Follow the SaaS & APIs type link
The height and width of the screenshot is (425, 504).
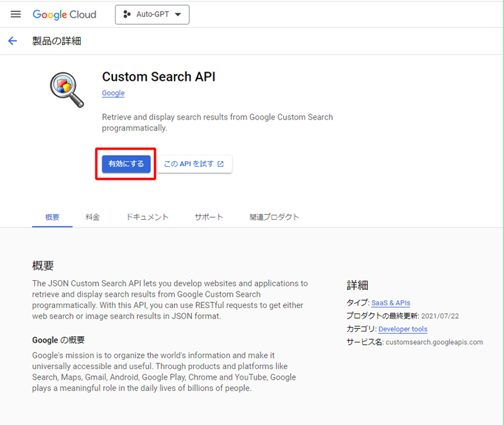(x=390, y=303)
